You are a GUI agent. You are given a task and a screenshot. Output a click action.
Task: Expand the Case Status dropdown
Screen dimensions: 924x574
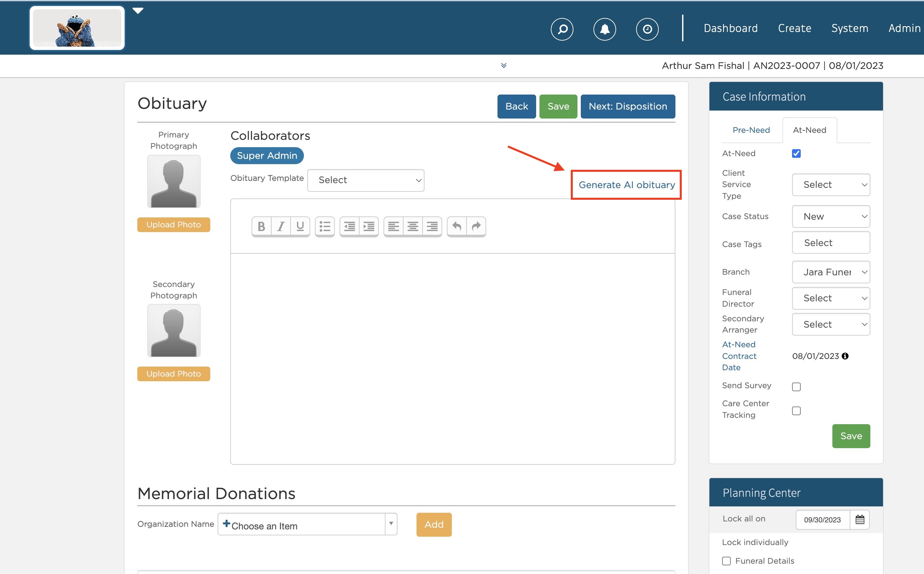pos(831,216)
